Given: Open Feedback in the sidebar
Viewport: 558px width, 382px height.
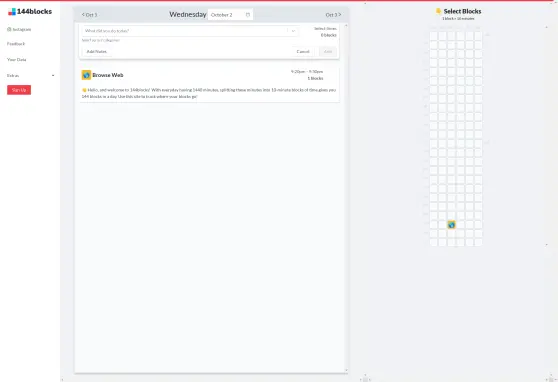Looking at the screenshot, I should (16, 44).
